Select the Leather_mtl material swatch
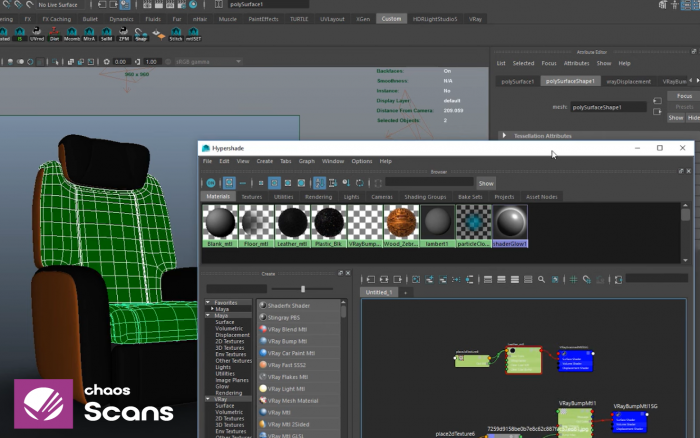The image size is (700, 438). click(x=292, y=226)
